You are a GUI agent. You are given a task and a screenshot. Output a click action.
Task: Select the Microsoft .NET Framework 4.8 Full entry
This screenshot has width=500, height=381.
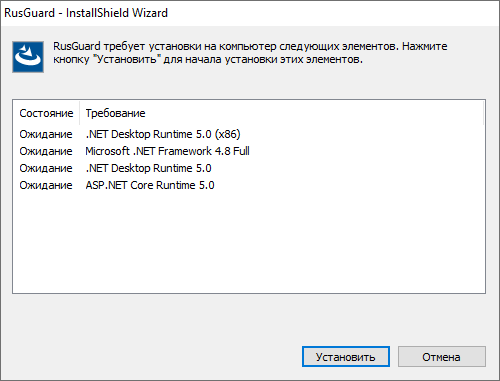click(x=167, y=151)
